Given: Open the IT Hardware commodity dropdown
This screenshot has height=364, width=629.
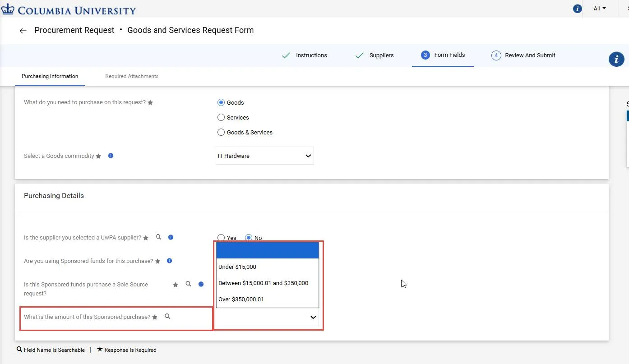Looking at the screenshot, I should pos(265,156).
